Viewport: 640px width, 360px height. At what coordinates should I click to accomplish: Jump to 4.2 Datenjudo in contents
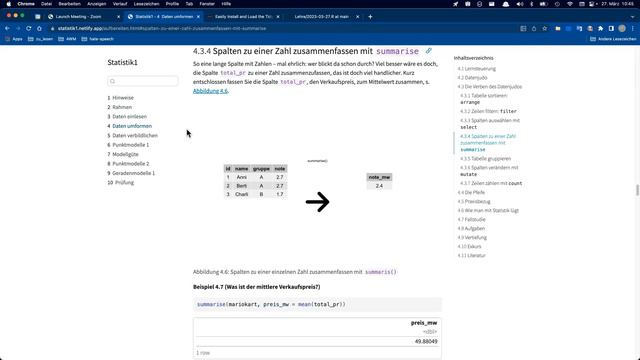click(472, 78)
